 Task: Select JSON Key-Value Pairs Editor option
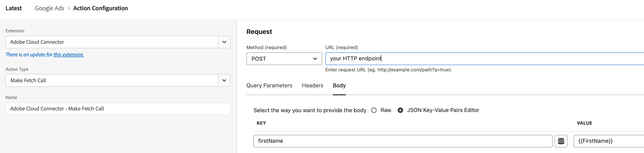pyautogui.click(x=400, y=110)
